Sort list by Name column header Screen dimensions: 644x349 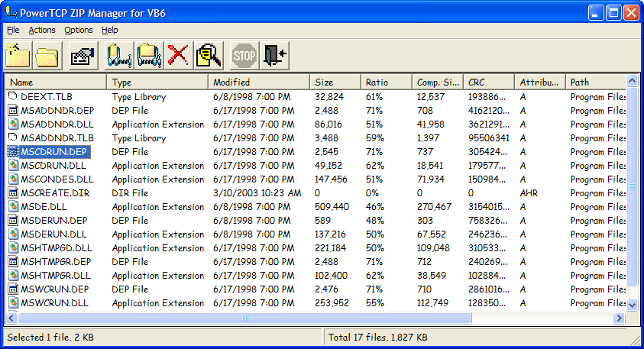tap(56, 82)
